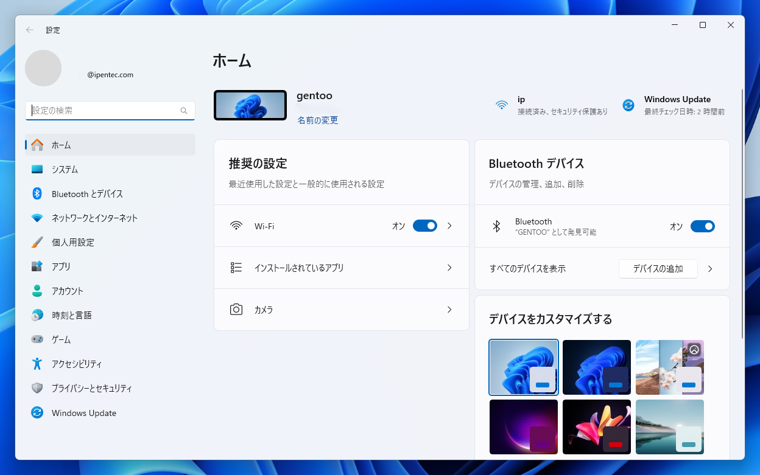Viewport: 760px width, 475px height.
Task: Click the user profile avatar circle
Action: [43, 68]
